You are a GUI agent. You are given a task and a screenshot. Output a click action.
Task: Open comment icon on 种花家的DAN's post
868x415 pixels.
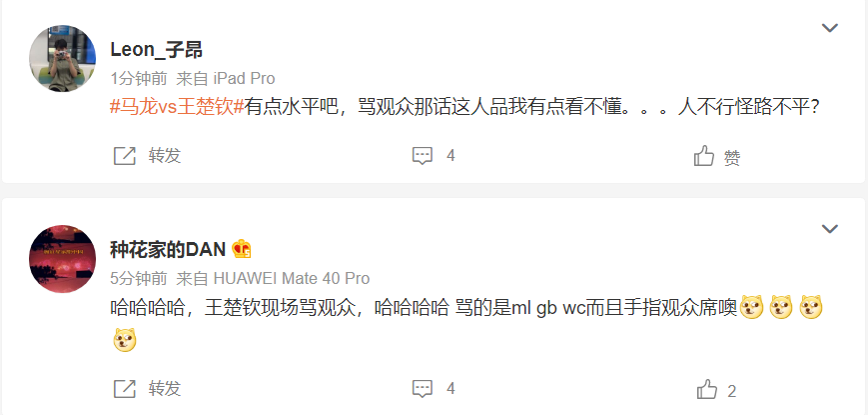(423, 389)
